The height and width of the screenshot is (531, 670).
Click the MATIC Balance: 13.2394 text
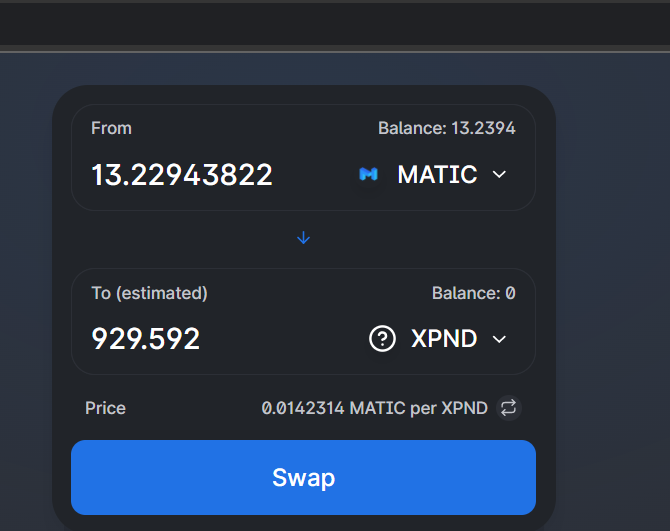(x=447, y=128)
